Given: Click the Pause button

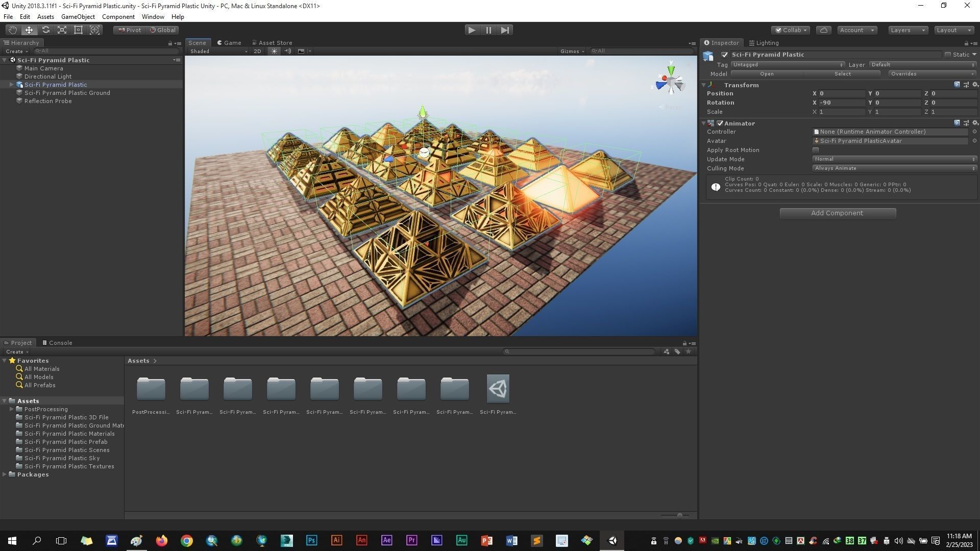Looking at the screenshot, I should tap(488, 30).
